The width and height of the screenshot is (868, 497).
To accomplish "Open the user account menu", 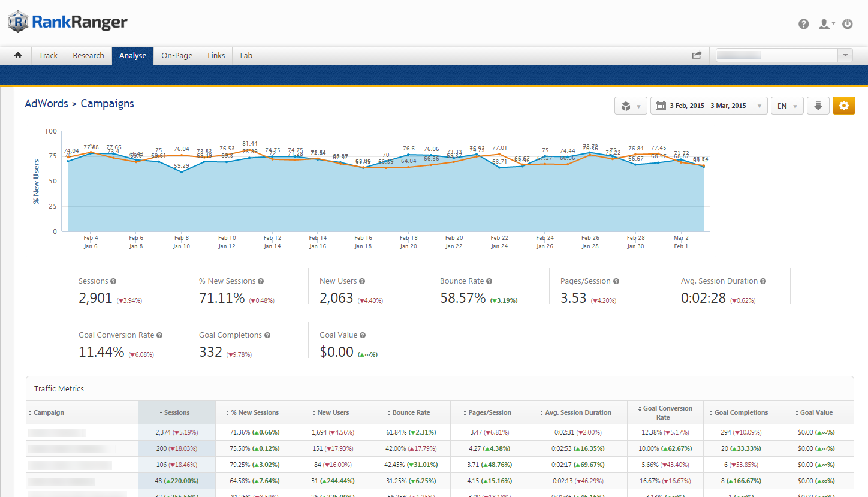I will coord(827,24).
